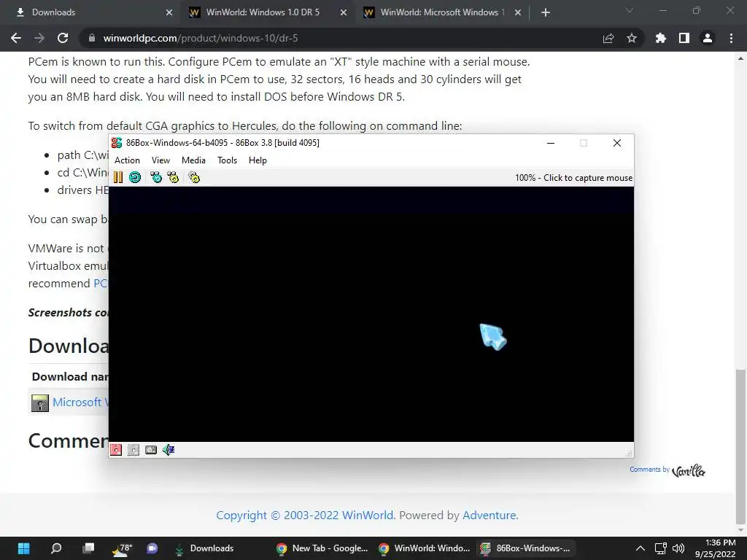Image resolution: width=747 pixels, height=560 pixels.
Task: Click the black emulator display to capture mouse
Action: (371, 314)
